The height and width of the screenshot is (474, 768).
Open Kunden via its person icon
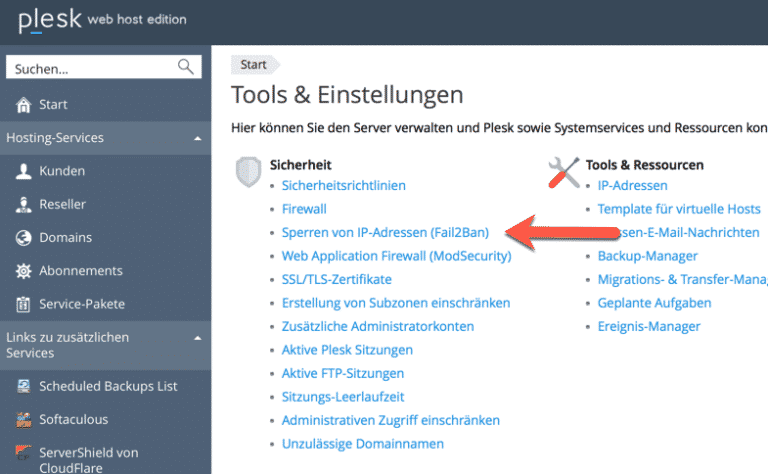tap(23, 172)
